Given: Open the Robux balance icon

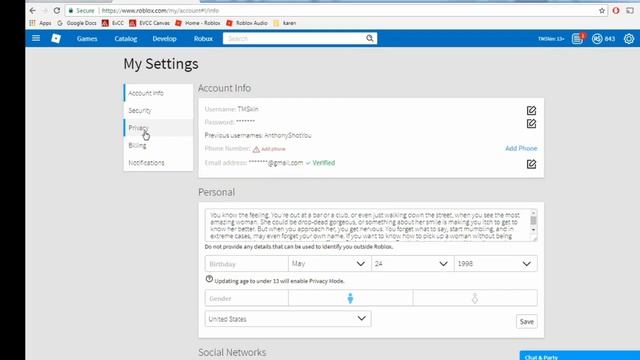Looking at the screenshot, I should click(597, 39).
